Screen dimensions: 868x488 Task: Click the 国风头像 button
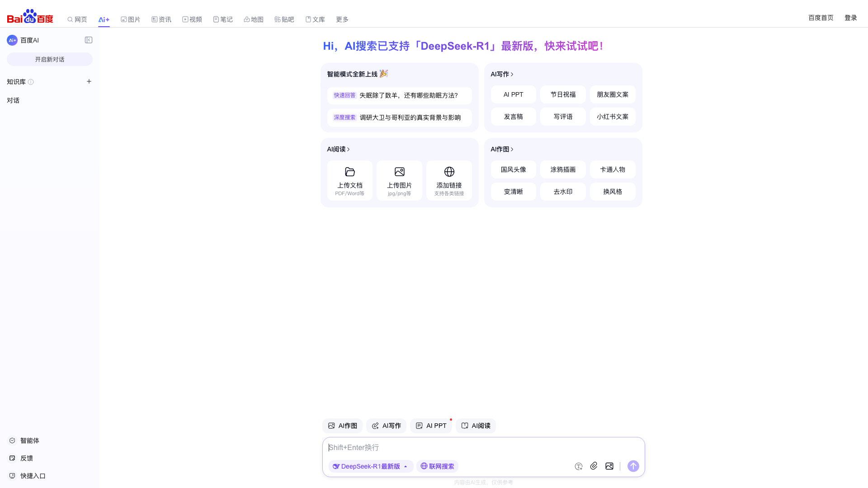point(514,169)
